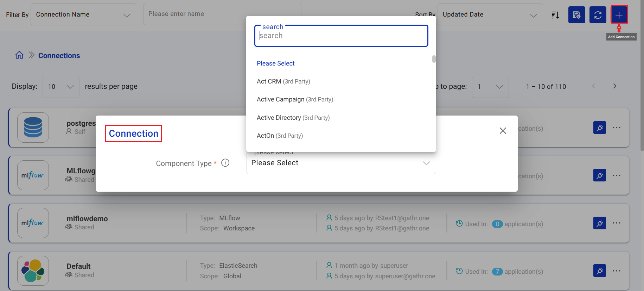Click the component search input field
The height and width of the screenshot is (291, 644).
point(340,36)
